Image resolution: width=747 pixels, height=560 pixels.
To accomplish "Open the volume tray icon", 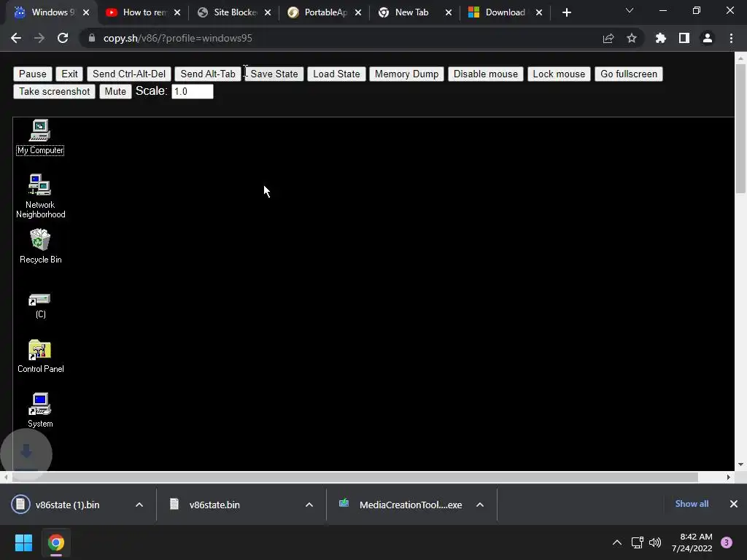I will 656,542.
